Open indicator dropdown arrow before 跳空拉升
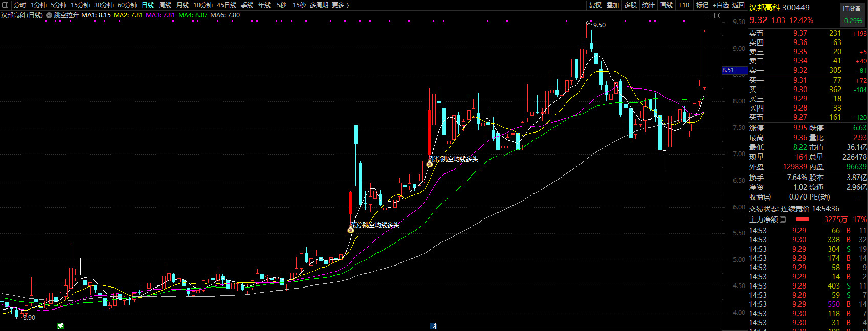This screenshot has width=868, height=331. point(49,15)
